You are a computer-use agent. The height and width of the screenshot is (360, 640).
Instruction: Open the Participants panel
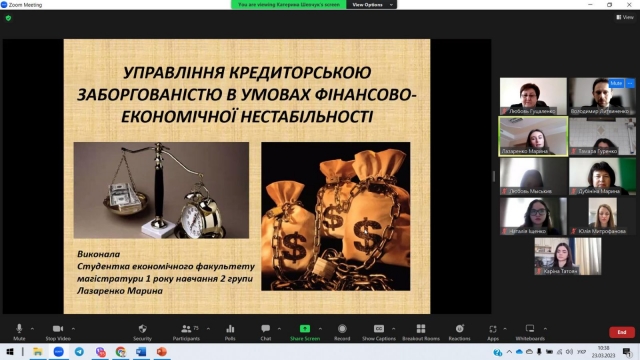(187, 332)
